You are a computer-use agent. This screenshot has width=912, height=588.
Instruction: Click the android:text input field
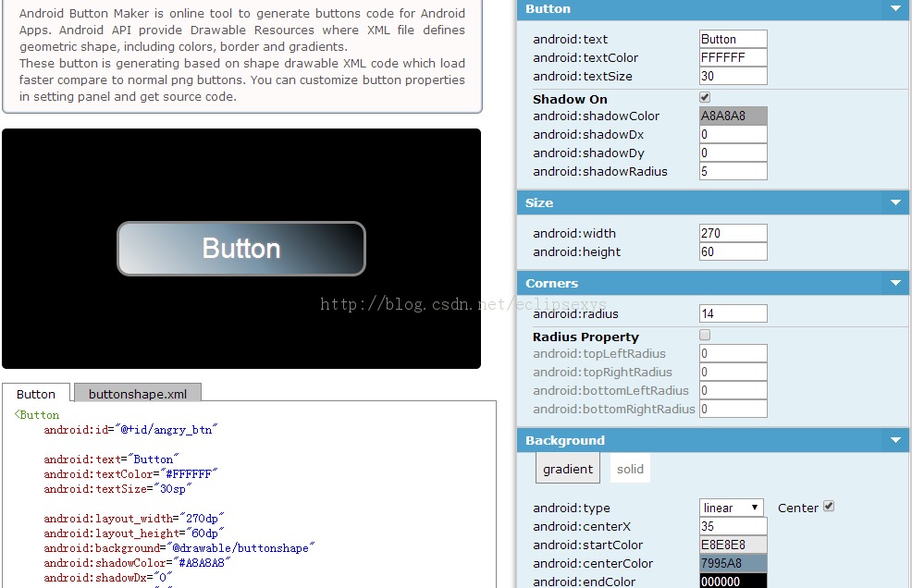coord(733,39)
